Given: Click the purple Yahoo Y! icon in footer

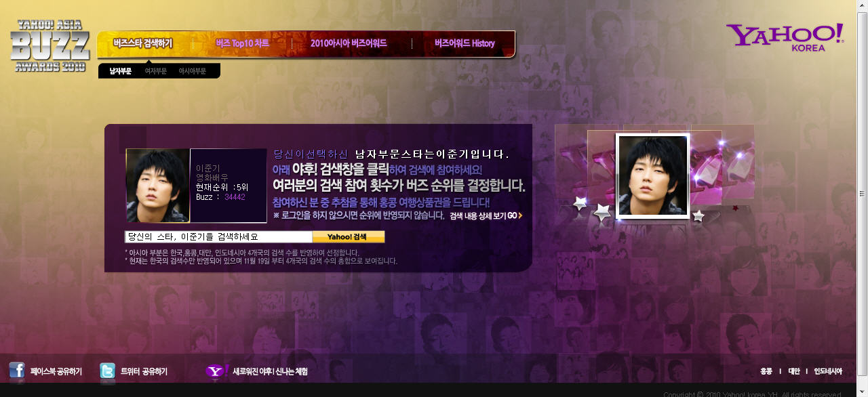Looking at the screenshot, I should tap(217, 371).
